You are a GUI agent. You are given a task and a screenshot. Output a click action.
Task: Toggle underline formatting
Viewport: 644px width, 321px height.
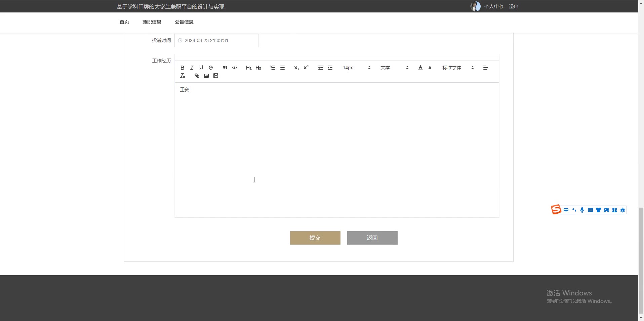(201, 68)
